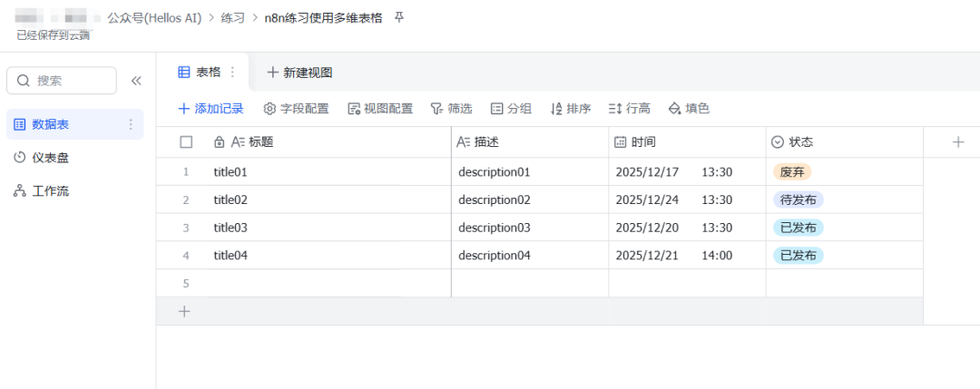
Task: Click 添加记录 to add a record
Action: click(211, 109)
